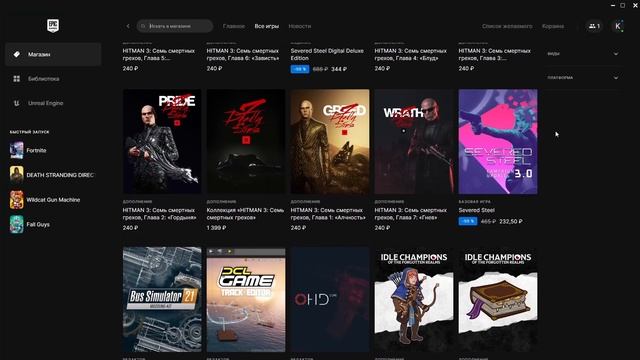Viewport: 640px width, 360px height.
Task: Click the Epic Games logo
Action: click(53, 26)
